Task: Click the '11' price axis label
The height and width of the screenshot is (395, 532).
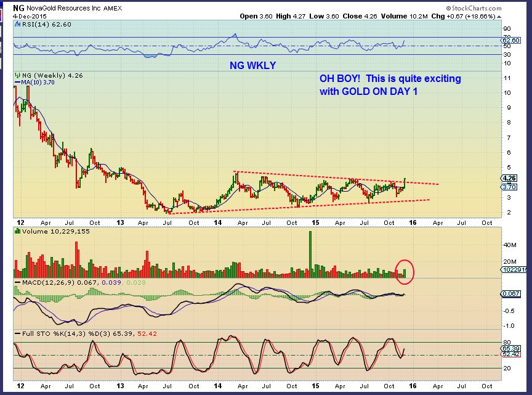Action: [507, 78]
